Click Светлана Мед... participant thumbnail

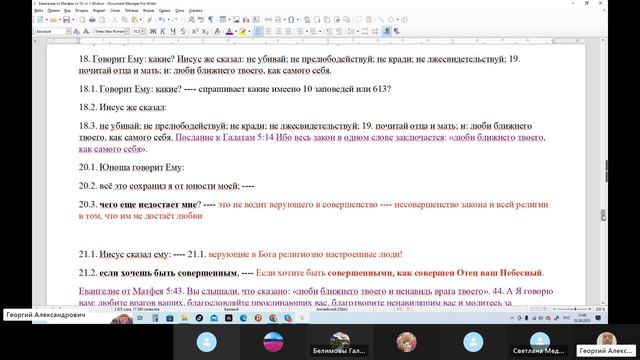(540, 342)
